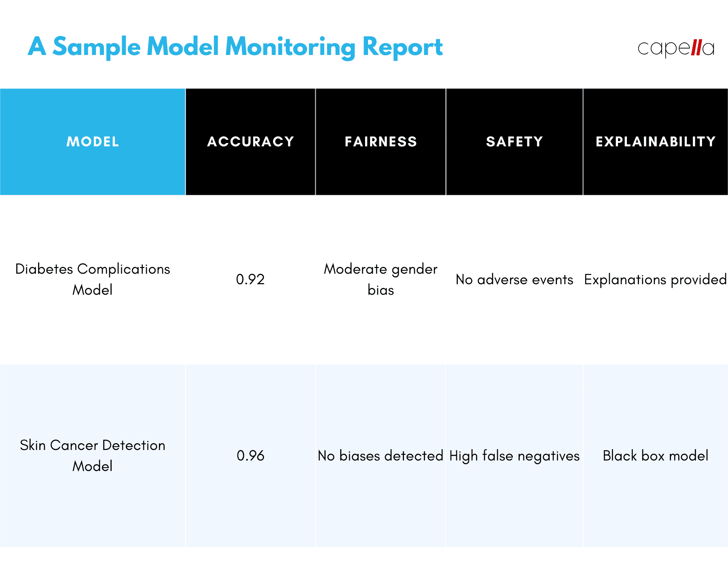The height and width of the screenshot is (566, 728).
Task: Click the Black box model cell
Action: tap(656, 456)
